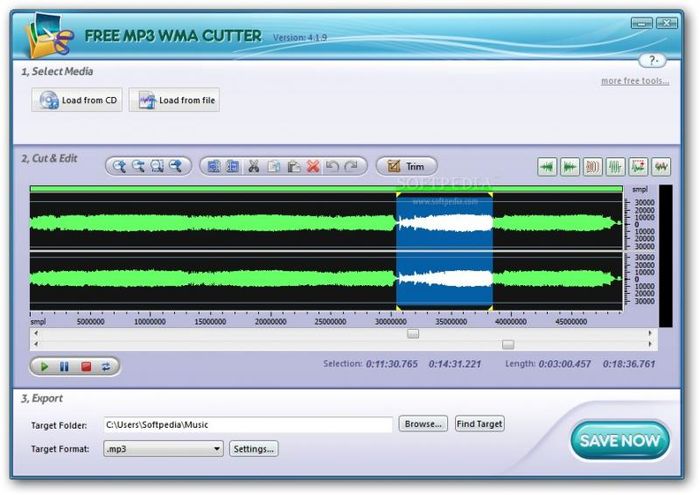Stop playback with the red square button
This screenshot has width=700, height=495.
click(x=86, y=367)
